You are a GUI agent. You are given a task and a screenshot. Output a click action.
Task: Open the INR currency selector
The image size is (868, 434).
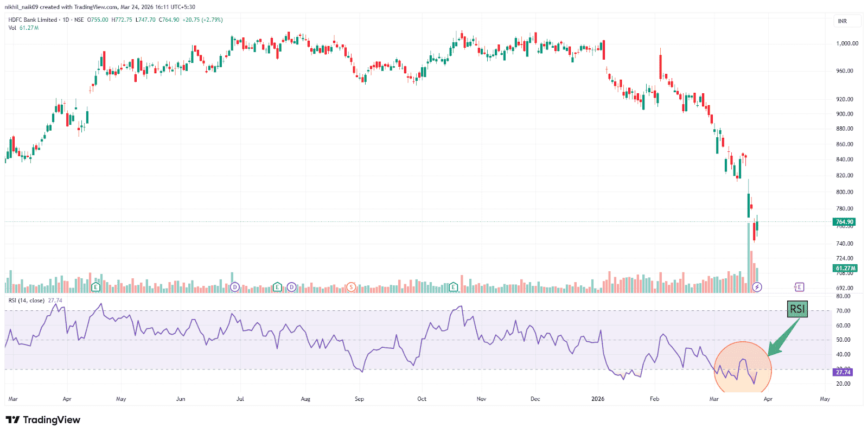coord(843,21)
